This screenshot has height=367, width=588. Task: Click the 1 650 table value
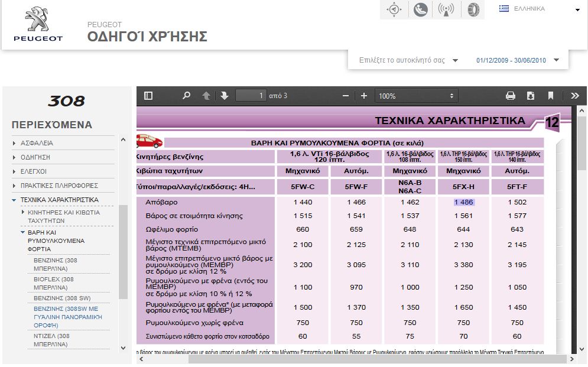tap(463, 307)
